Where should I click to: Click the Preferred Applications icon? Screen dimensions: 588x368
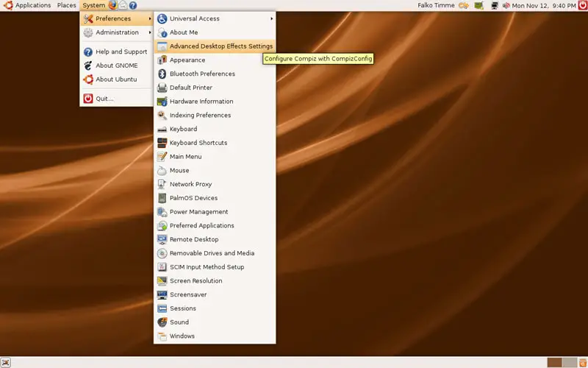click(162, 226)
